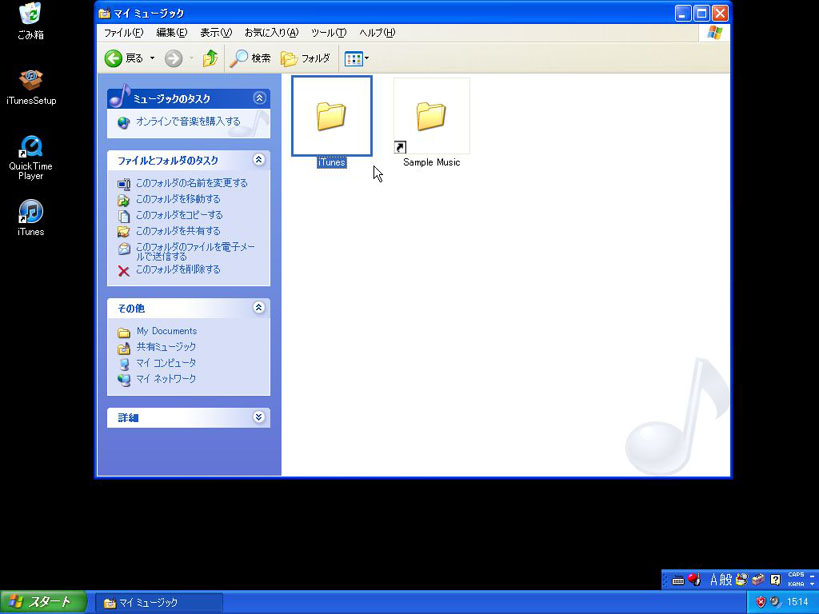Open My Documents from その他 panel
The width and height of the screenshot is (819, 614).
pyautogui.click(x=167, y=331)
